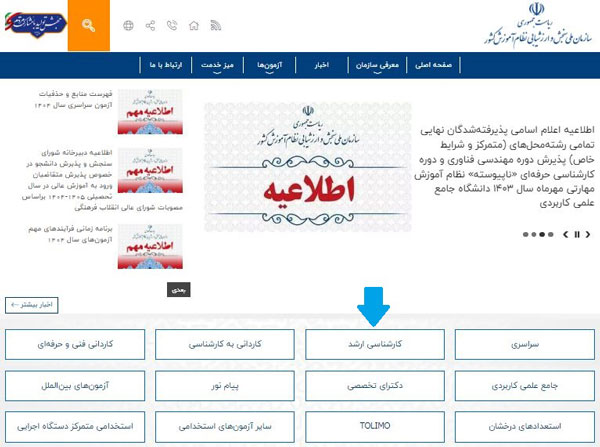
Task: Open the orange search button
Action: (x=89, y=25)
